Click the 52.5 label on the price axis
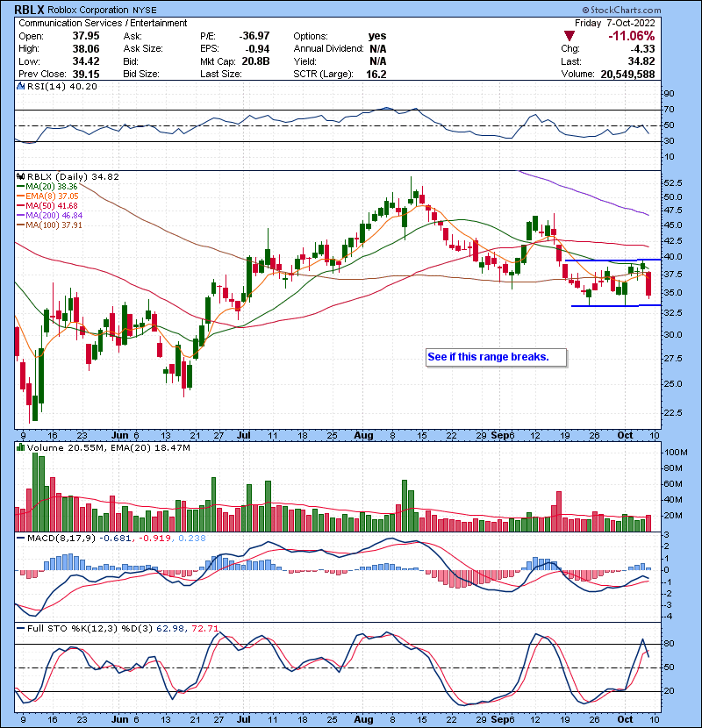Screen dimensions: 702x728 [x=673, y=183]
